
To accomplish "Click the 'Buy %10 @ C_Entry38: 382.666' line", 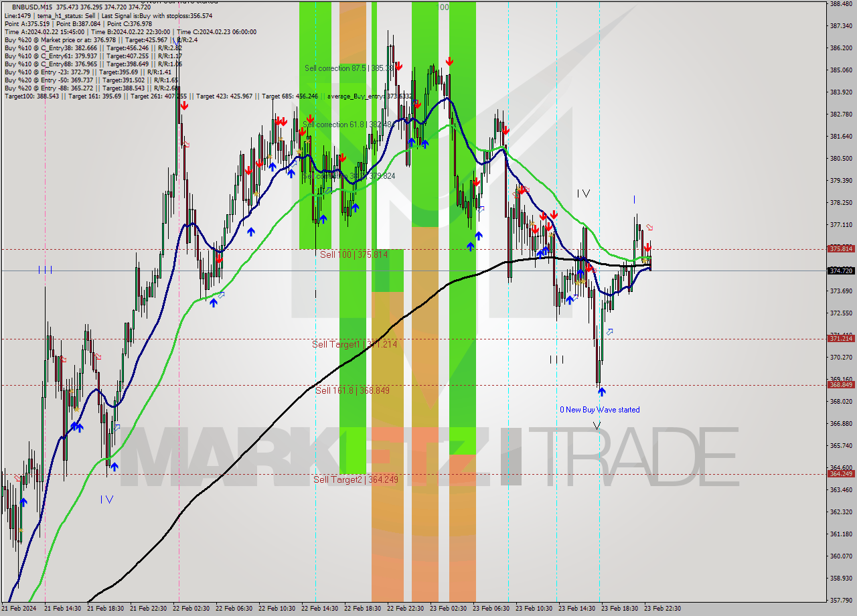I will click(x=93, y=48).
